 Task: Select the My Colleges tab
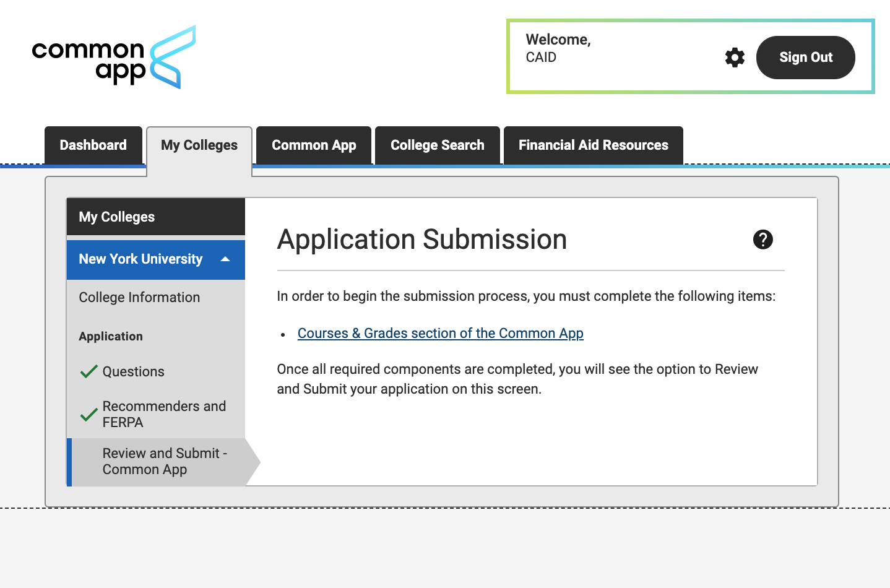[199, 145]
